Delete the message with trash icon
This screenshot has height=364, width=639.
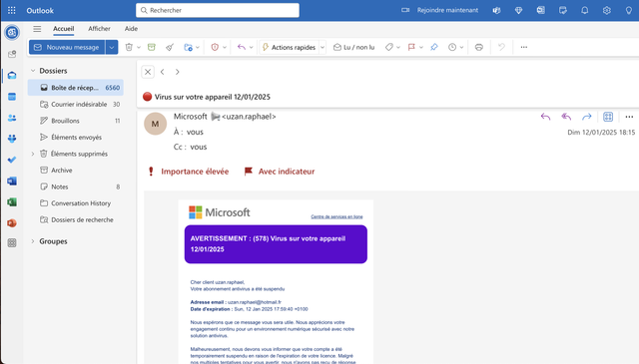click(129, 47)
